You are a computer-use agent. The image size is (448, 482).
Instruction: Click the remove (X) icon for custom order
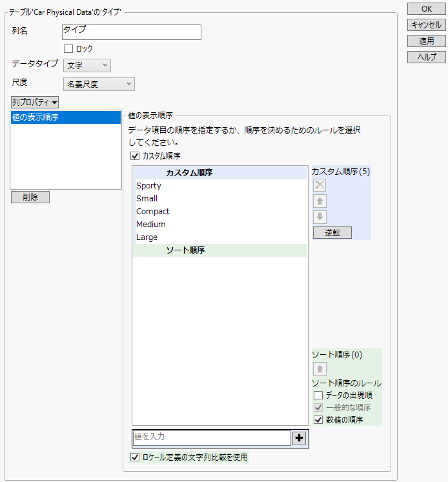click(x=320, y=185)
